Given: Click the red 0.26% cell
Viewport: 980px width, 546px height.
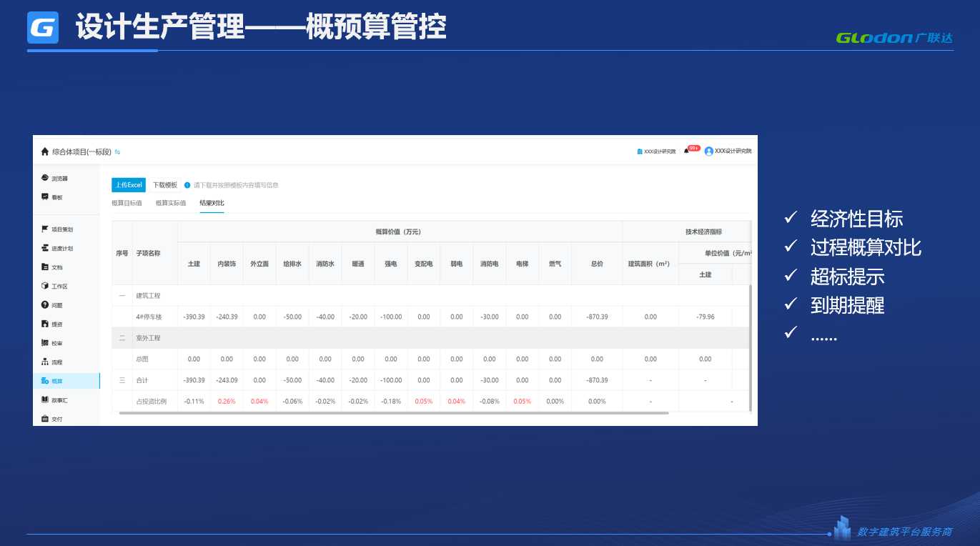Looking at the screenshot, I should pos(227,402).
